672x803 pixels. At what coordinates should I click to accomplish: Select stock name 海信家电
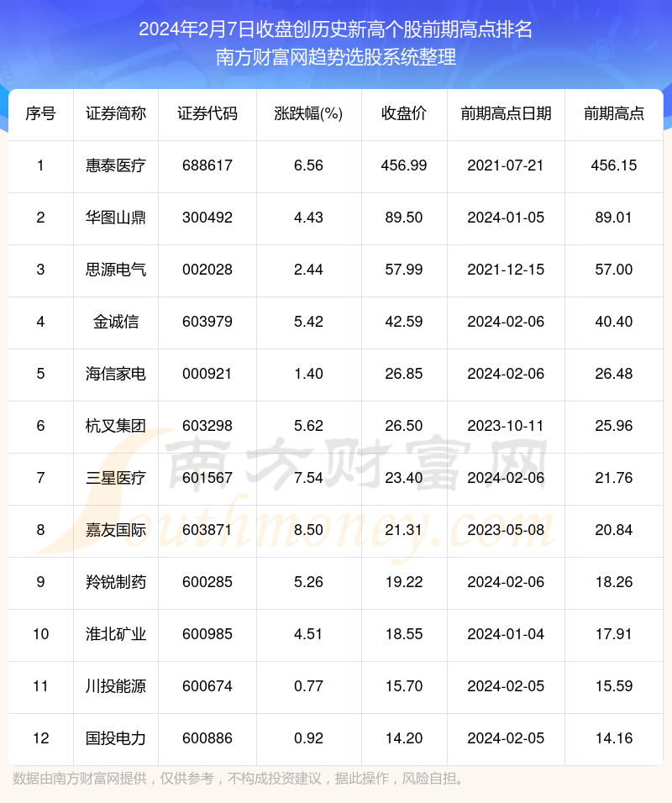tap(116, 373)
